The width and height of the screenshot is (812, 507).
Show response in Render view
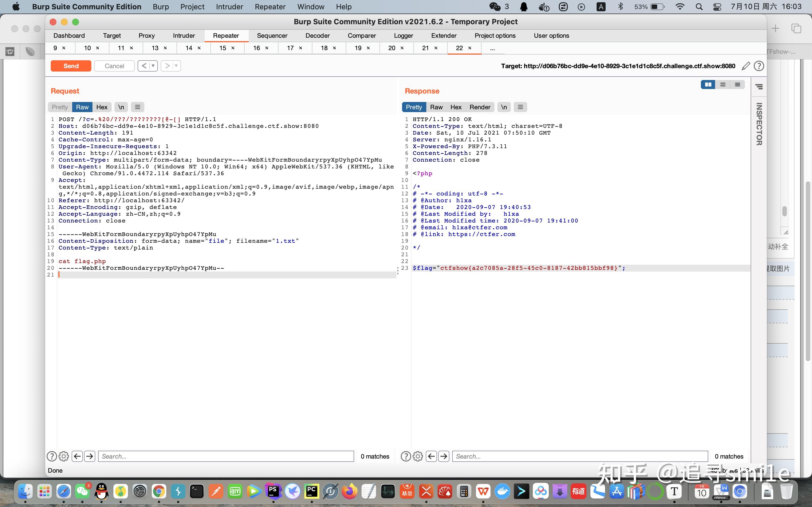coord(480,107)
